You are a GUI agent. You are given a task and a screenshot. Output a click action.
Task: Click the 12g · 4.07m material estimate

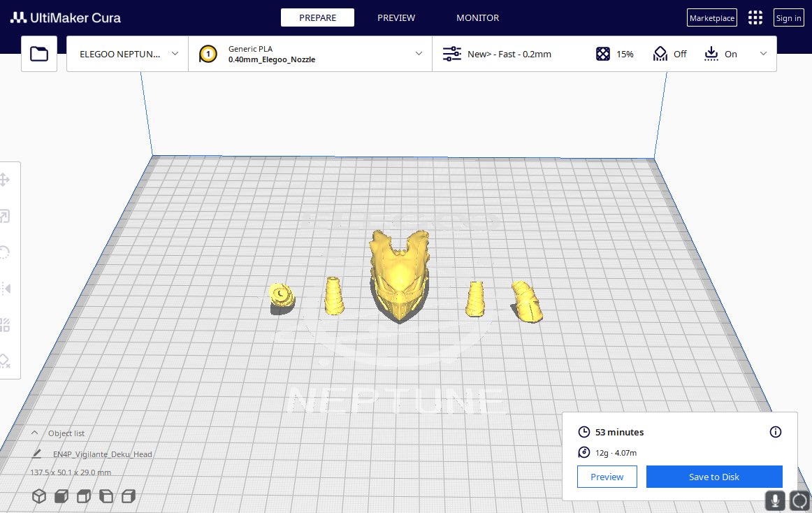pos(616,452)
